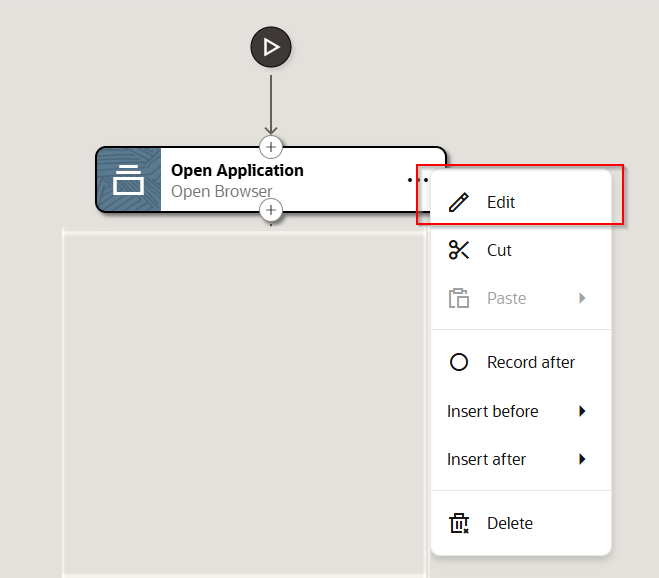
Task: Open the Insert after submenu
Action: [x=521, y=459]
